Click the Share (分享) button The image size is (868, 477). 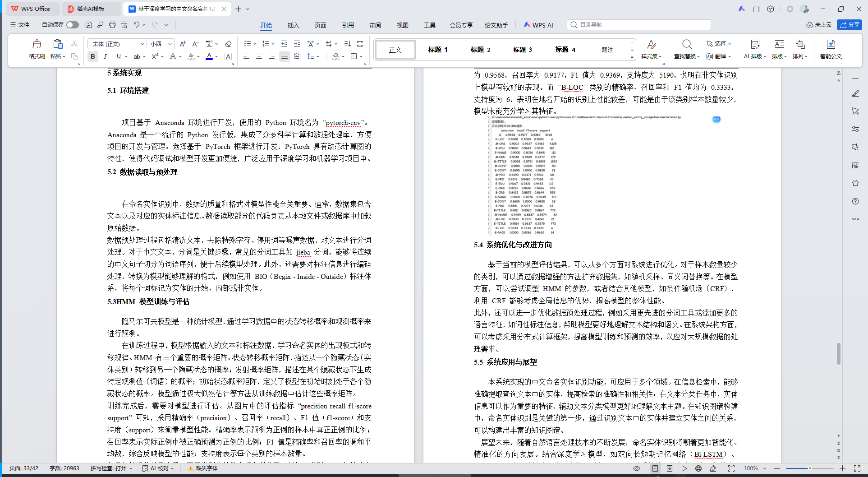pyautogui.click(x=850, y=25)
